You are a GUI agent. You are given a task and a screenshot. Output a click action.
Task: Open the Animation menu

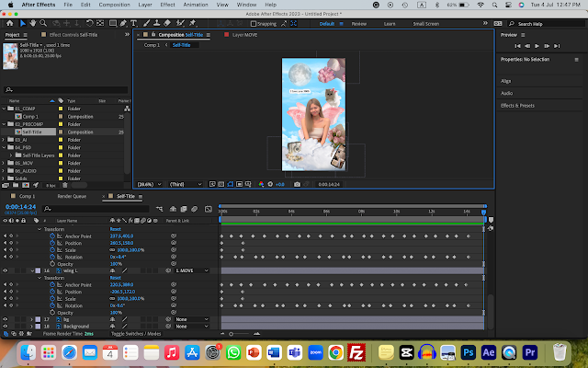point(196,5)
